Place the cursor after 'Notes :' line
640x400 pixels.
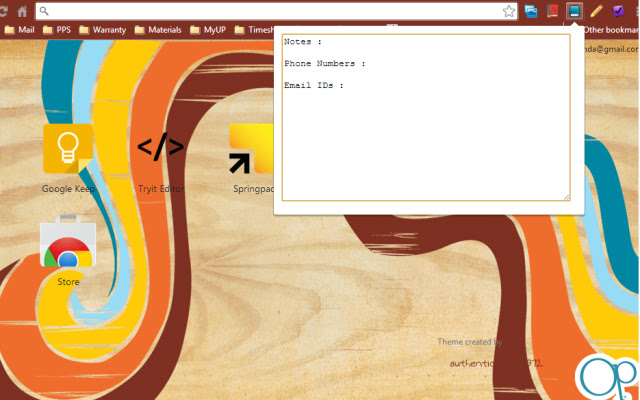point(323,42)
